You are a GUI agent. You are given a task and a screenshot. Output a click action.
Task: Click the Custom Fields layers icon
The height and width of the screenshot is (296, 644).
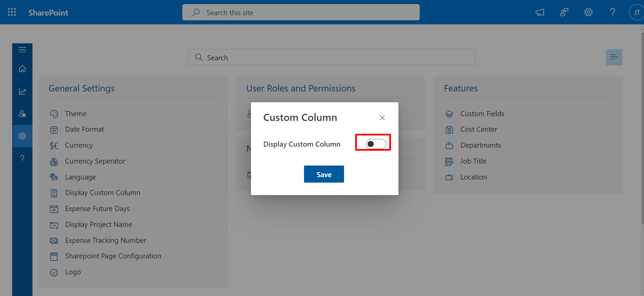(449, 114)
